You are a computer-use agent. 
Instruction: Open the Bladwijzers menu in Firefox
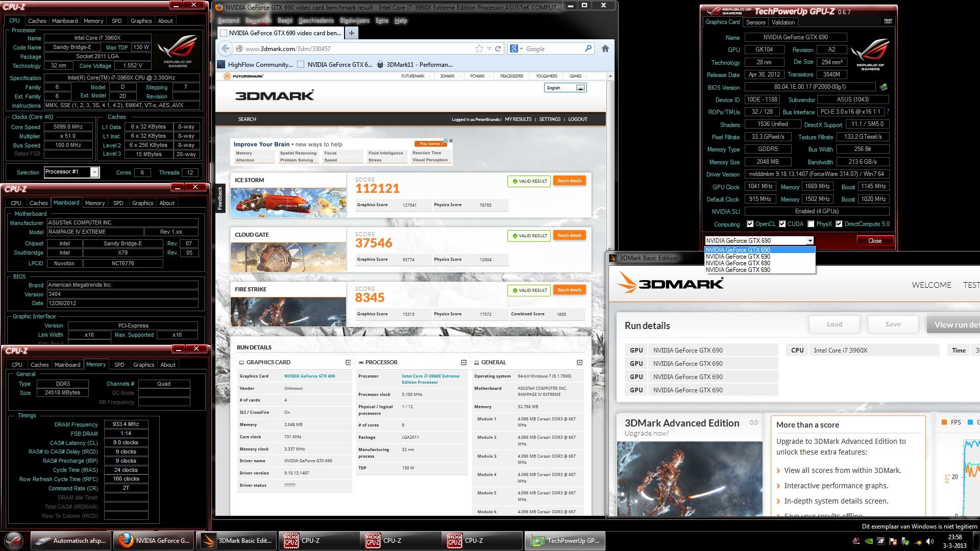[x=354, y=21]
